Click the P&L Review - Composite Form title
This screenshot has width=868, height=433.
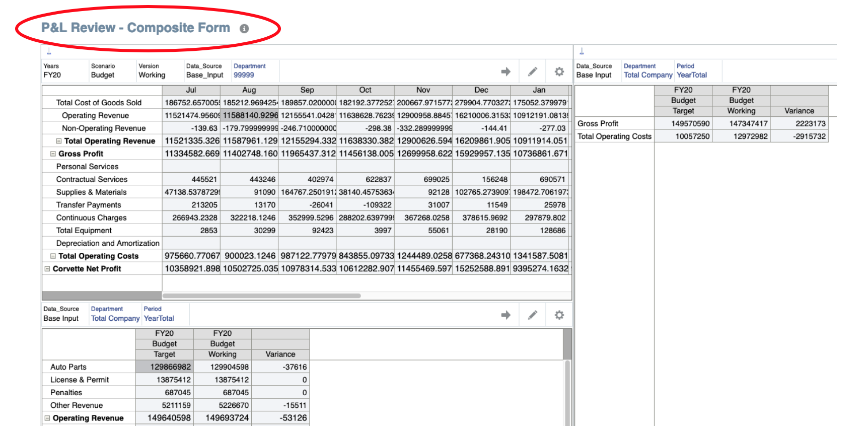[135, 28]
